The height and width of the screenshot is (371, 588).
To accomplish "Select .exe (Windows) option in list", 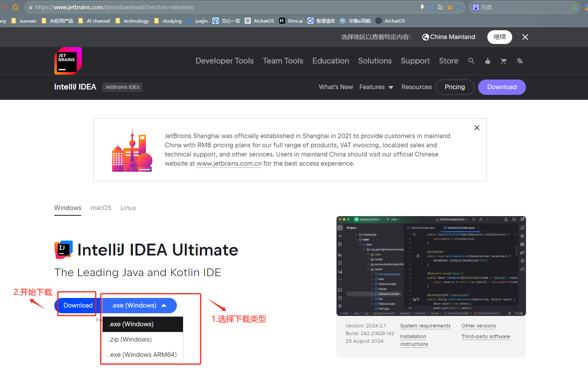I will [x=143, y=324].
